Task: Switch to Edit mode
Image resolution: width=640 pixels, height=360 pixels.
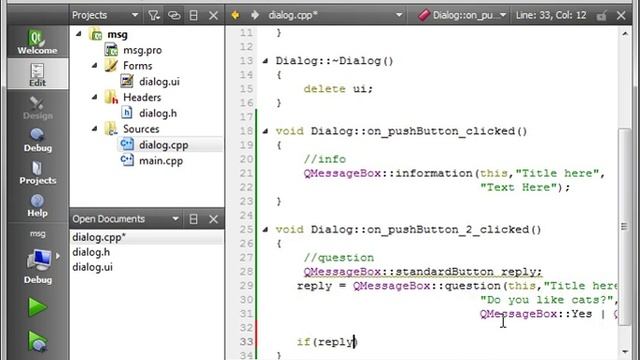Action: tap(37, 74)
